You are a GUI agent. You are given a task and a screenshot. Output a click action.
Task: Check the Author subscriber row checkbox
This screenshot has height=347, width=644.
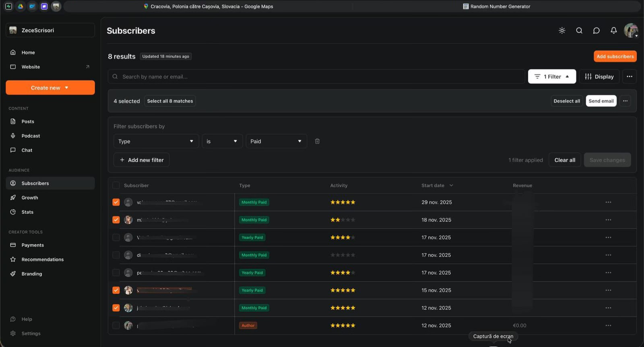coord(116,326)
